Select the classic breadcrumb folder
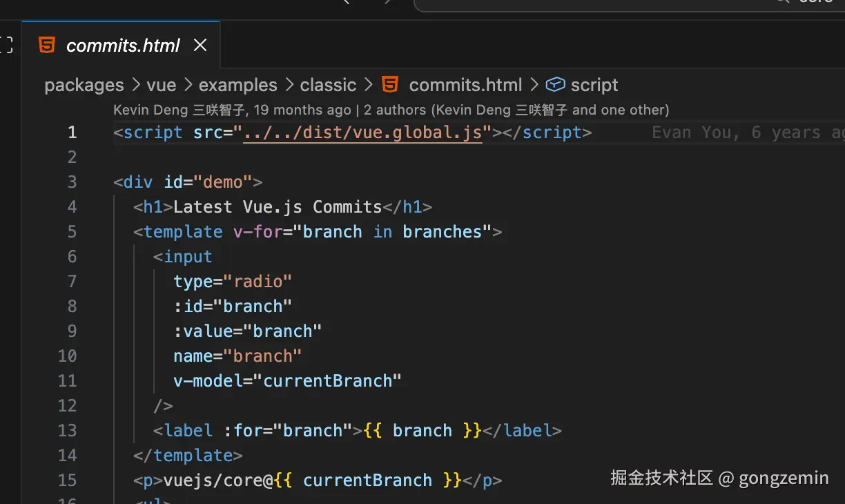This screenshot has width=845, height=504. click(328, 86)
